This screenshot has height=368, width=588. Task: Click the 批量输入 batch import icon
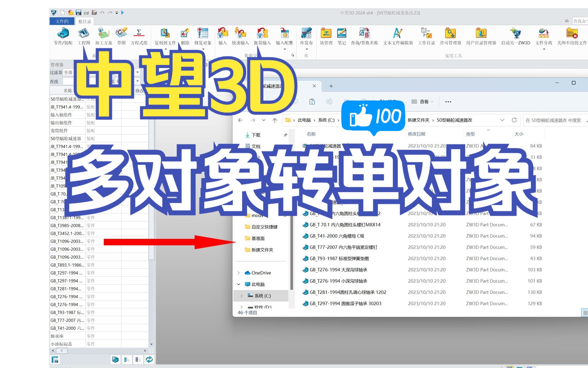click(262, 36)
